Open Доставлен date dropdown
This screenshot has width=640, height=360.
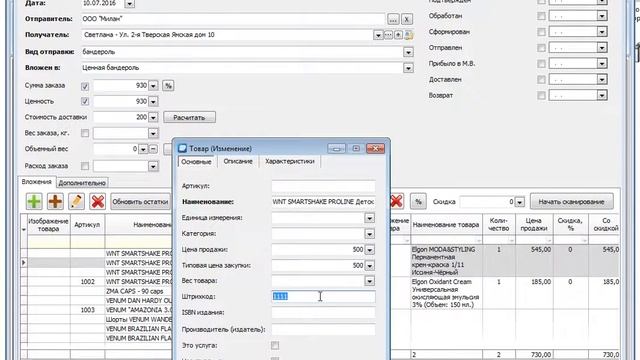(x=602, y=80)
